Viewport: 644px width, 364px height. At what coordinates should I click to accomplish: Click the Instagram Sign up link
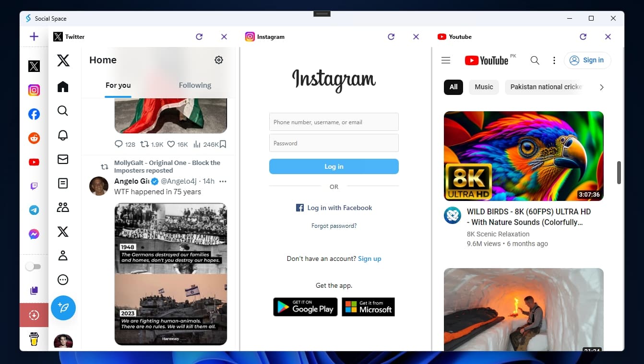tap(370, 258)
